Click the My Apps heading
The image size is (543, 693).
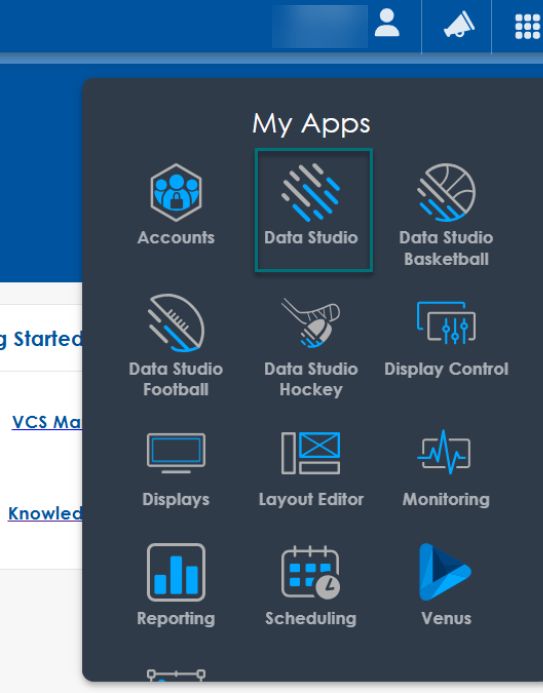[311, 124]
